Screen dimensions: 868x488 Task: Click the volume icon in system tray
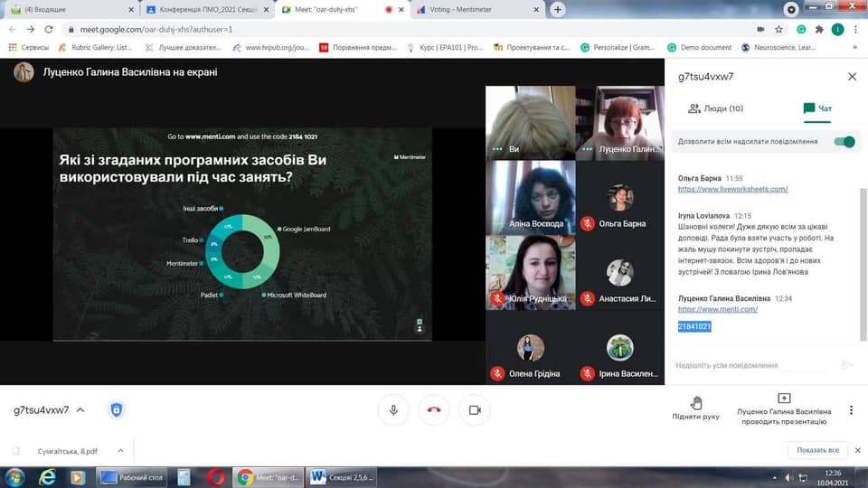[788, 477]
